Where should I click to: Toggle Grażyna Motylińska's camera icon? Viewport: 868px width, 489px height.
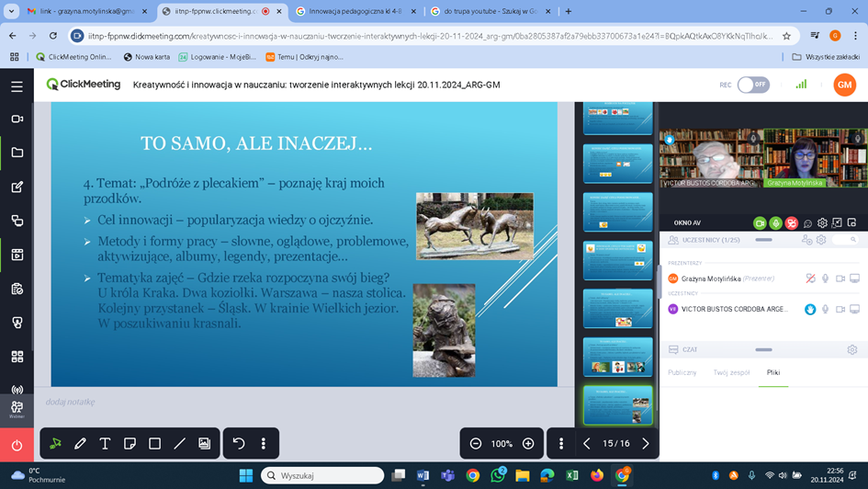click(x=840, y=279)
